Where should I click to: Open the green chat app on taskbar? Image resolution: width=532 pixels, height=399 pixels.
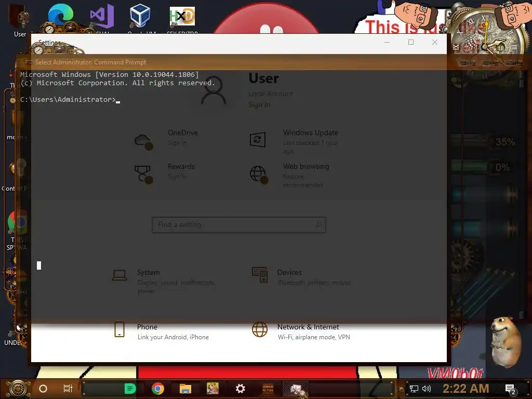click(x=130, y=389)
